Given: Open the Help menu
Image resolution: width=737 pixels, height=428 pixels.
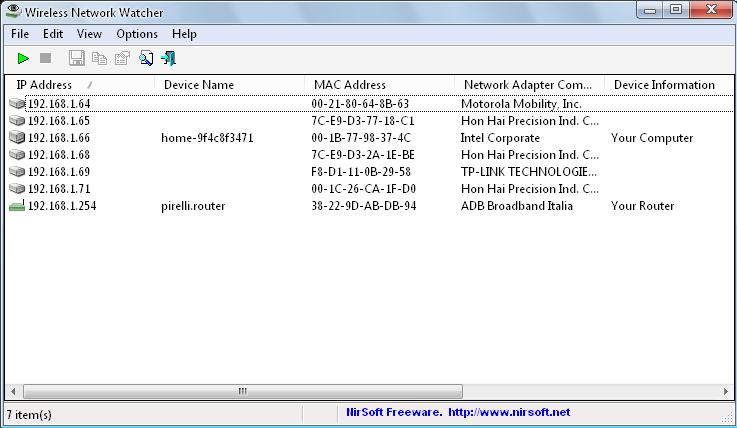Looking at the screenshot, I should pyautogui.click(x=184, y=34).
